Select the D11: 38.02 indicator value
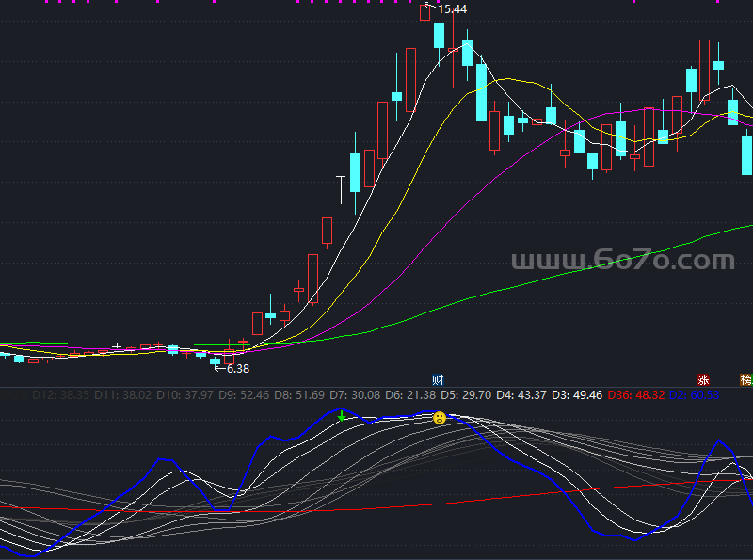This screenshot has height=560, width=753. click(x=122, y=395)
